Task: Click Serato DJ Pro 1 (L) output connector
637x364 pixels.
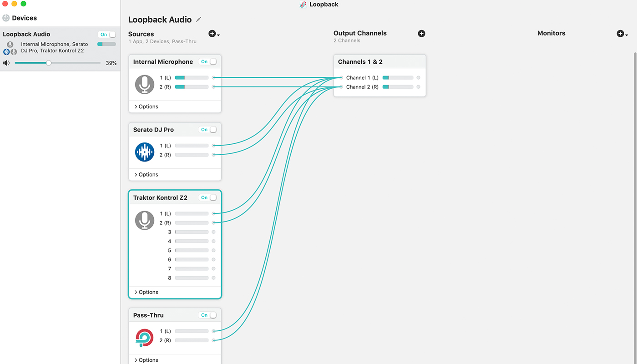Action: click(213, 146)
